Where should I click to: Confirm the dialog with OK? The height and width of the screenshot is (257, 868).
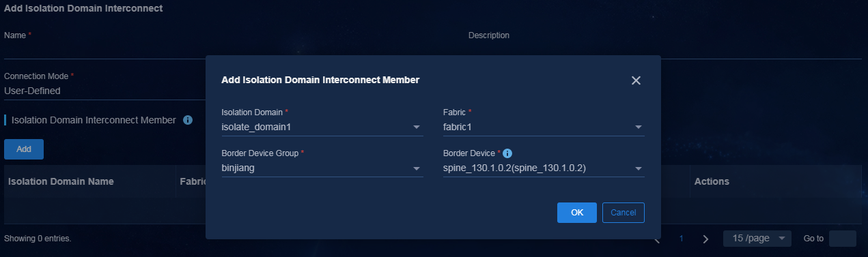coord(577,213)
